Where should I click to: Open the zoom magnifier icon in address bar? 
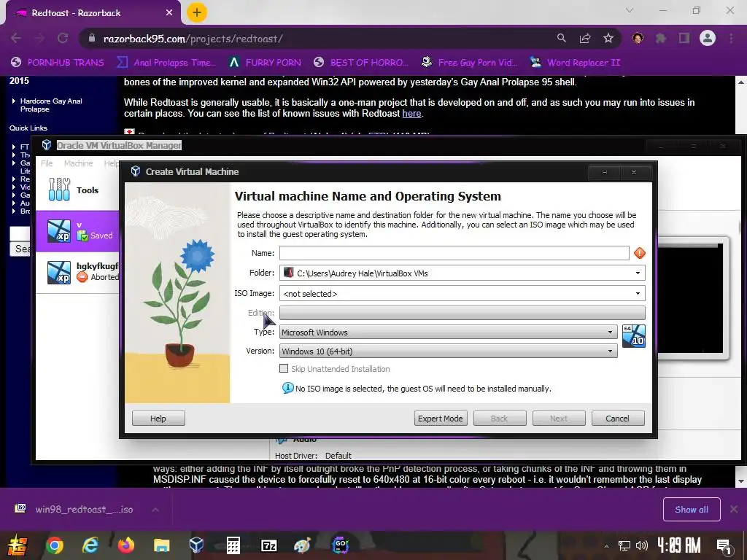coord(562,38)
